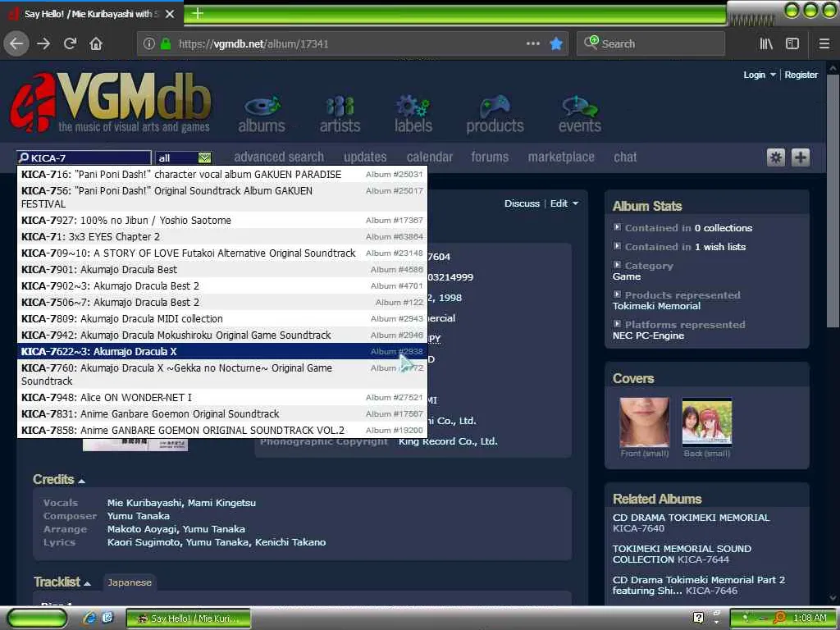Click the browser home icon
The image size is (840, 630).
click(x=96, y=43)
